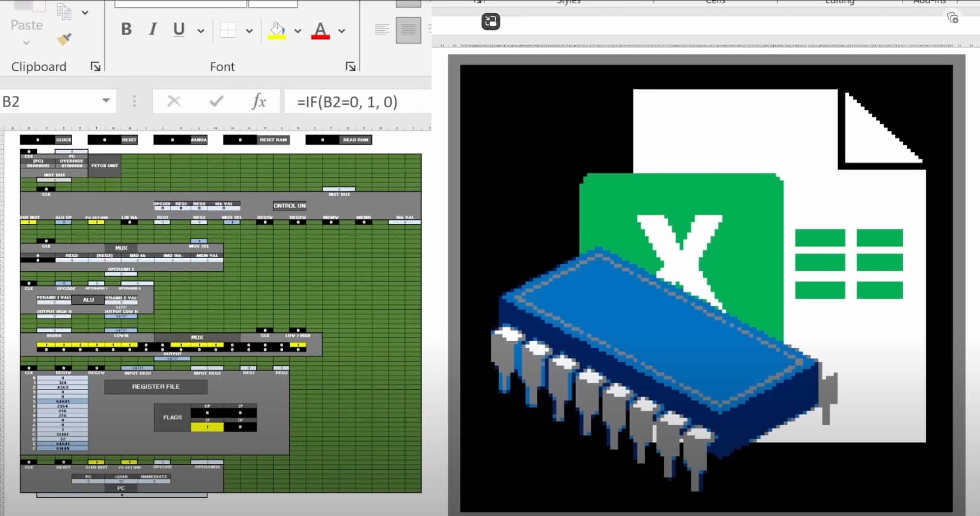Toggle the RESET cell value
The image size is (980, 516).
click(105, 140)
